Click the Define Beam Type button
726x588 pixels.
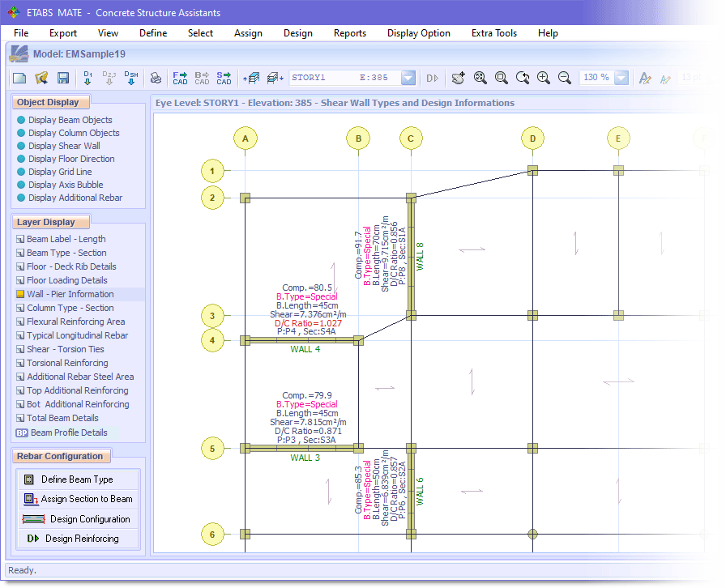tap(77, 479)
